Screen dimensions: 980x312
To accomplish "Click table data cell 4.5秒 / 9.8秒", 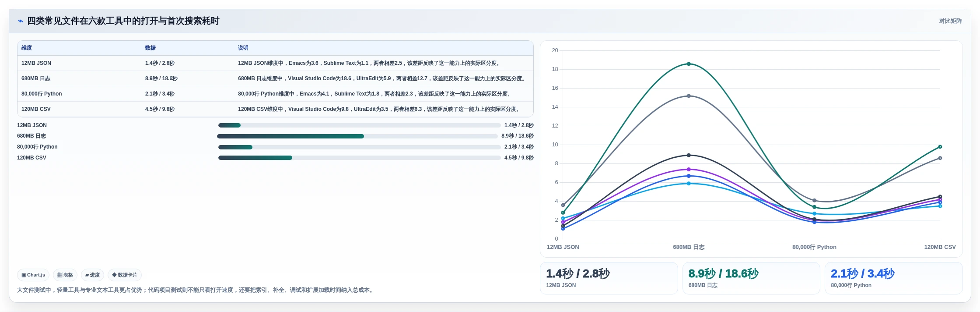I will [x=160, y=109].
